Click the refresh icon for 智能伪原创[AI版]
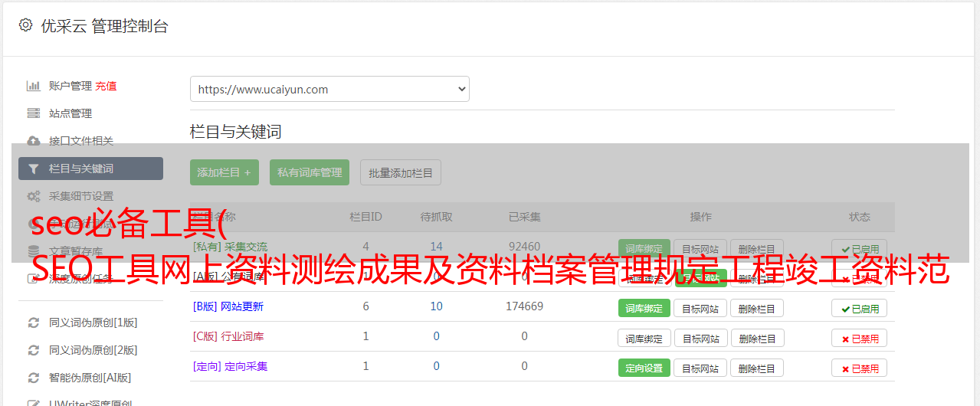Image resolution: width=980 pixels, height=406 pixels. pyautogui.click(x=34, y=378)
